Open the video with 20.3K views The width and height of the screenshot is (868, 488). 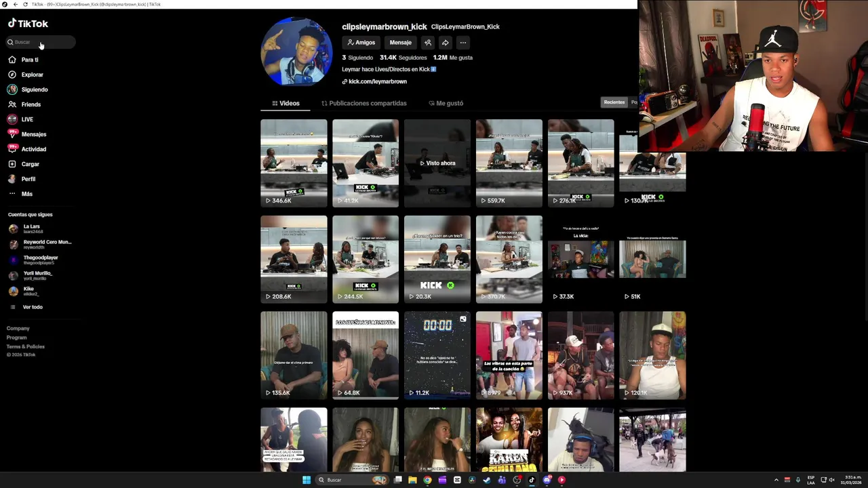(437, 259)
